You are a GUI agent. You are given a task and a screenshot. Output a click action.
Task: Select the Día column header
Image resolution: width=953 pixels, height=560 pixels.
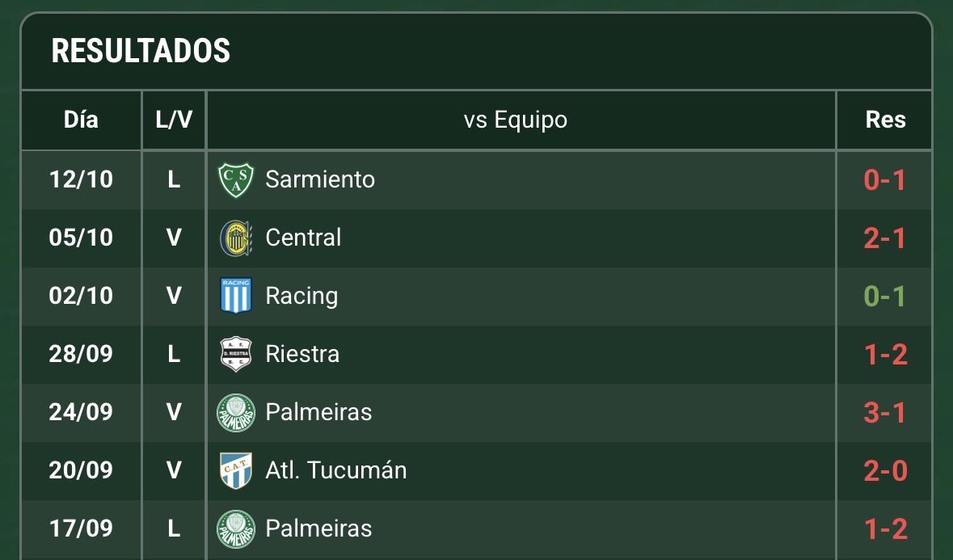click(81, 120)
